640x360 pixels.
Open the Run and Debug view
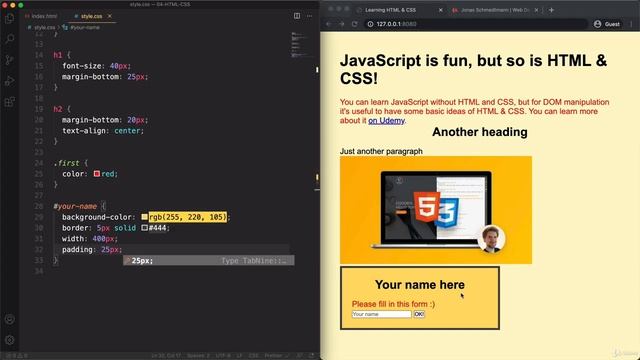click(9, 80)
